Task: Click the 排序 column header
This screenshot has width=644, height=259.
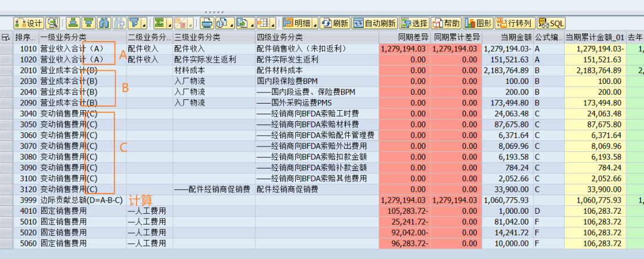Action: click(26, 38)
